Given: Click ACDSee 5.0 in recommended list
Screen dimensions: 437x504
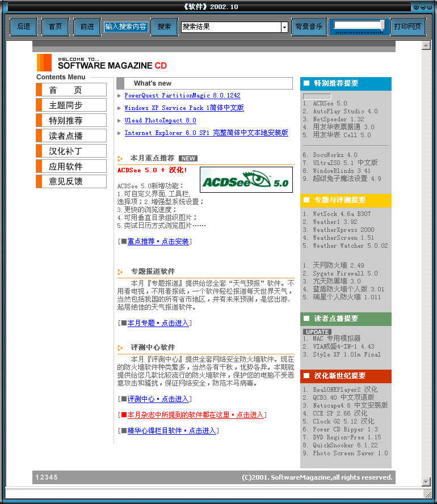Looking at the screenshot, I should [330, 104].
